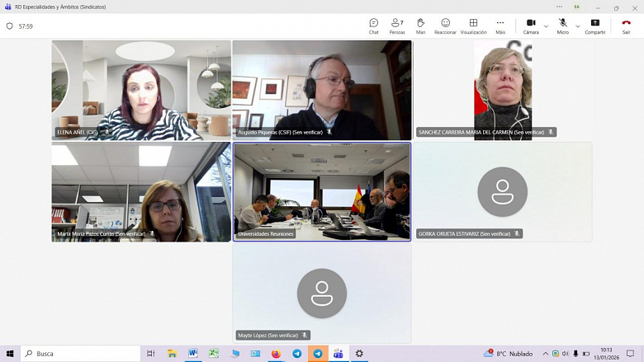Viewport: 644px width, 362px height.
Task: Open the Reaccionar emoji reactions
Action: tap(445, 26)
